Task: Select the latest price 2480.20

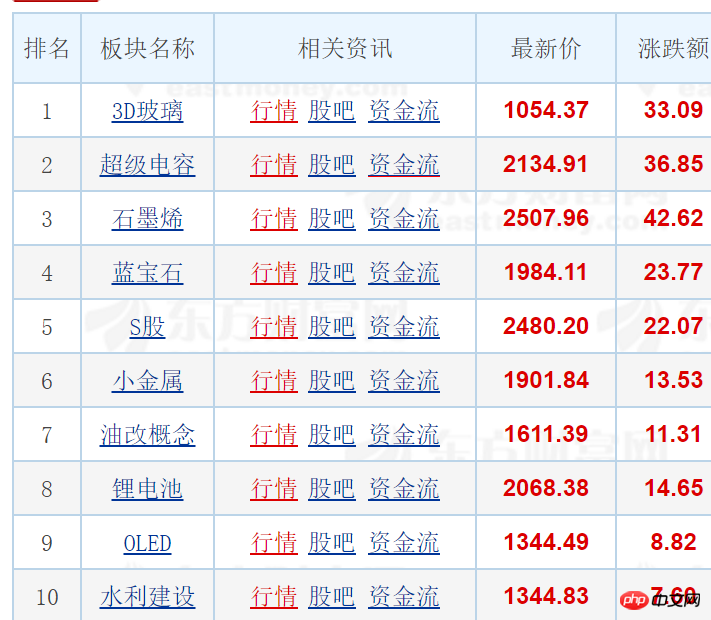Action: [x=546, y=326]
